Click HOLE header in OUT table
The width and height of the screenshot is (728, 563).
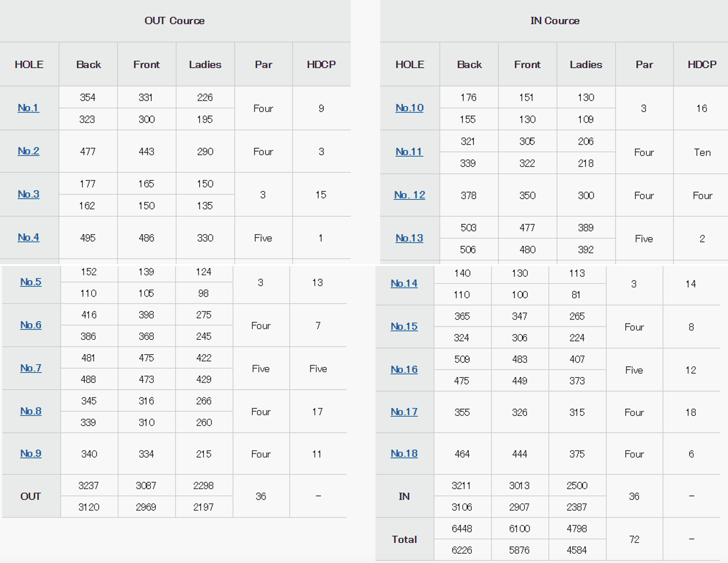pyautogui.click(x=29, y=65)
